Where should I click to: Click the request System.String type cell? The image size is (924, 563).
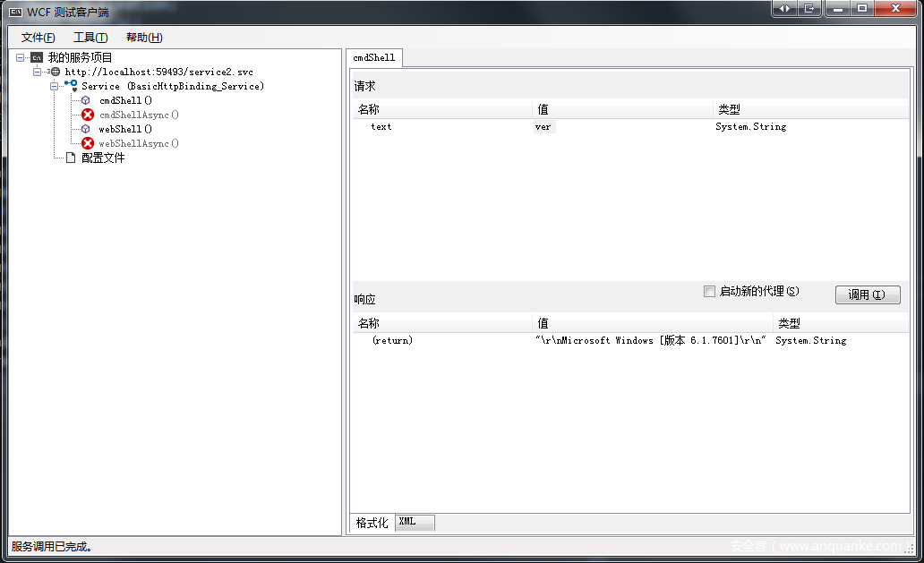pos(750,126)
